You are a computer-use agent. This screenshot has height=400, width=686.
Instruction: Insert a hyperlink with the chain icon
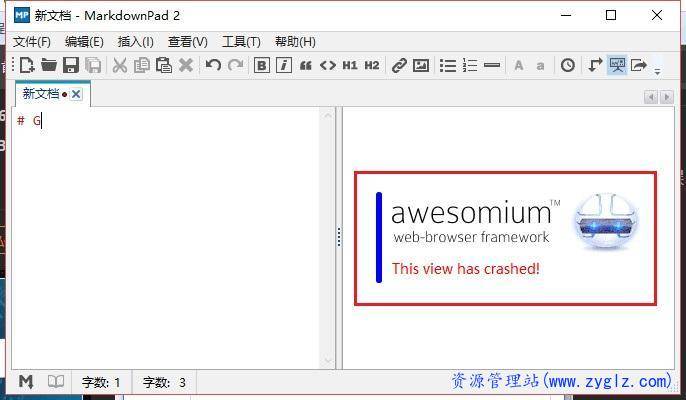pos(399,66)
